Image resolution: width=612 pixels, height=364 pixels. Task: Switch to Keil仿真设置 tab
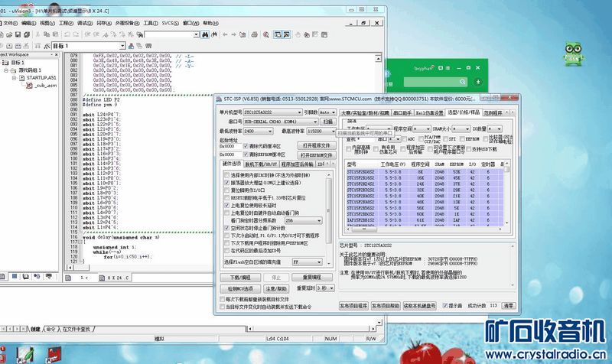click(x=429, y=113)
